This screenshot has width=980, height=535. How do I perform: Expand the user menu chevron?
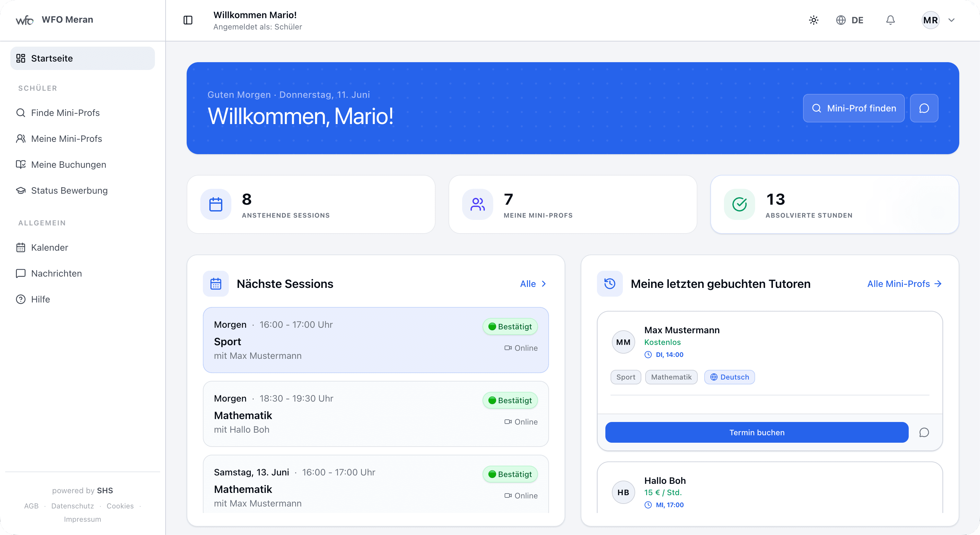tap(951, 20)
